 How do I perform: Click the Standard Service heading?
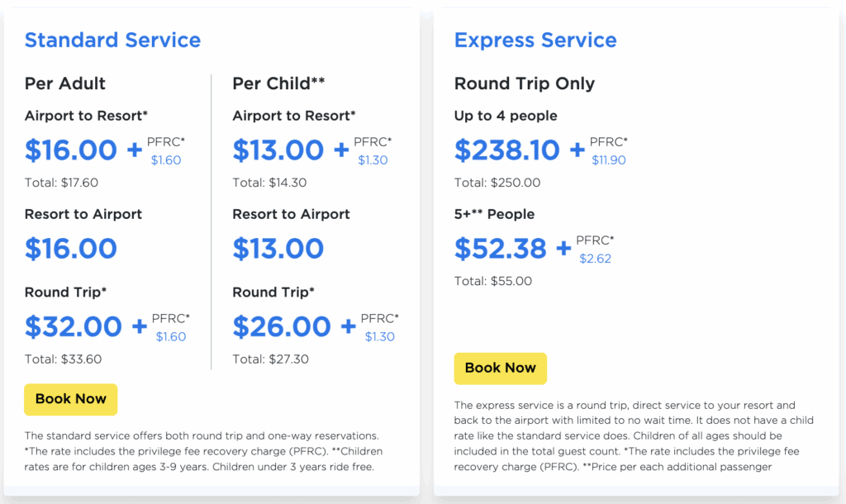(112, 40)
